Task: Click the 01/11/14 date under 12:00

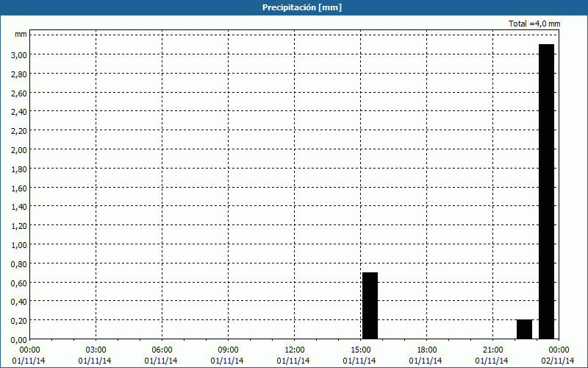Action: 293,361
